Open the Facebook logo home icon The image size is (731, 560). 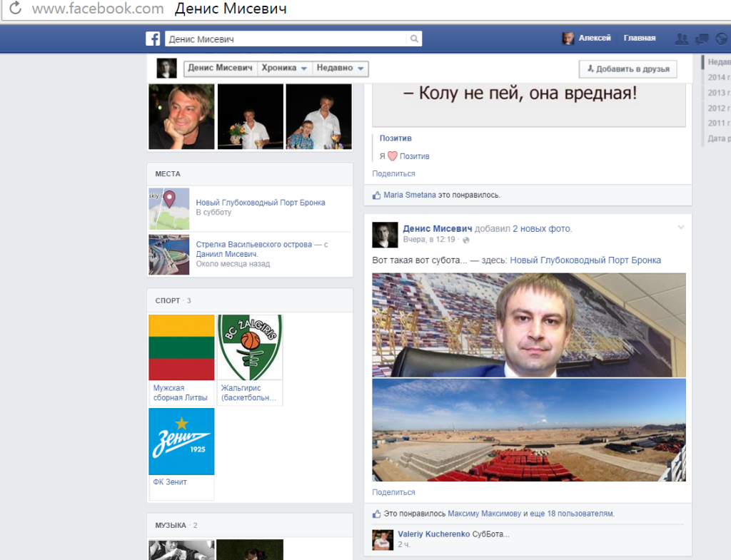coord(153,39)
